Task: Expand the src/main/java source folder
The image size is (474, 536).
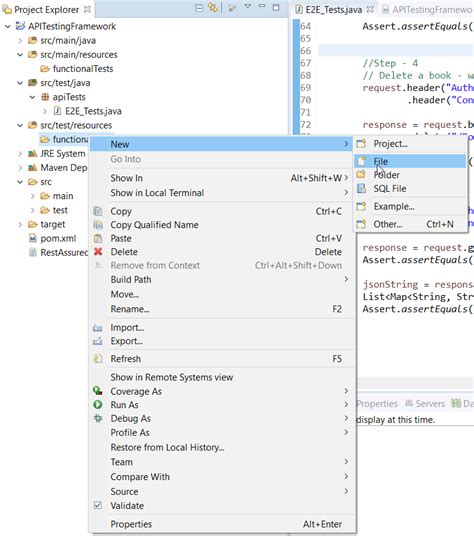Action: point(20,41)
